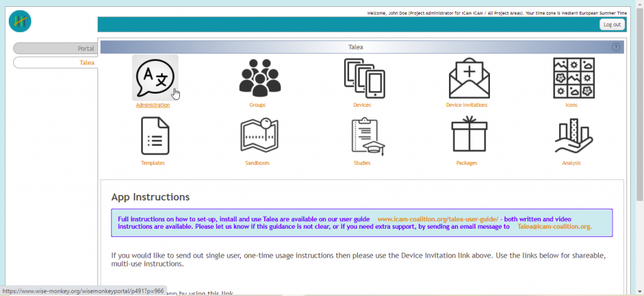Image resolution: width=644 pixels, height=296 pixels.
Task: Open the Administration translate icon
Action: click(155, 77)
